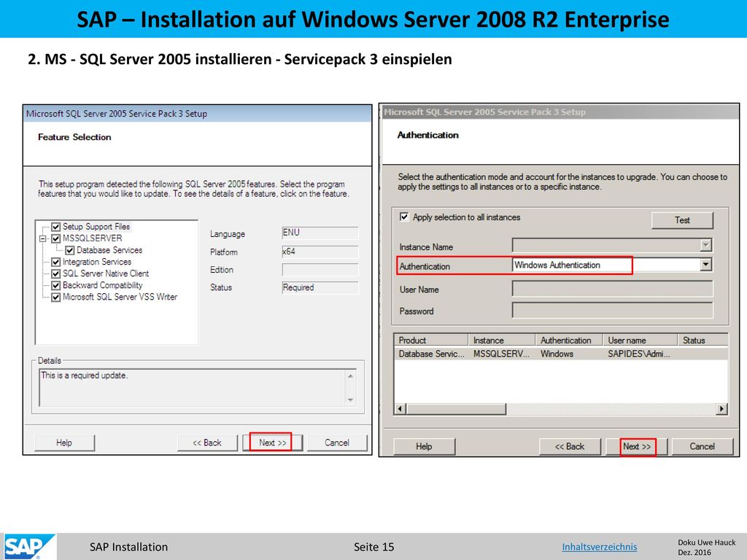
Task: Click the Status field showing Required
Action: coord(320,287)
